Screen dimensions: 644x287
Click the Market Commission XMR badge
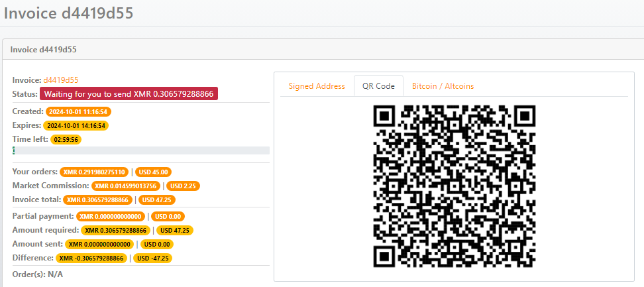point(126,186)
